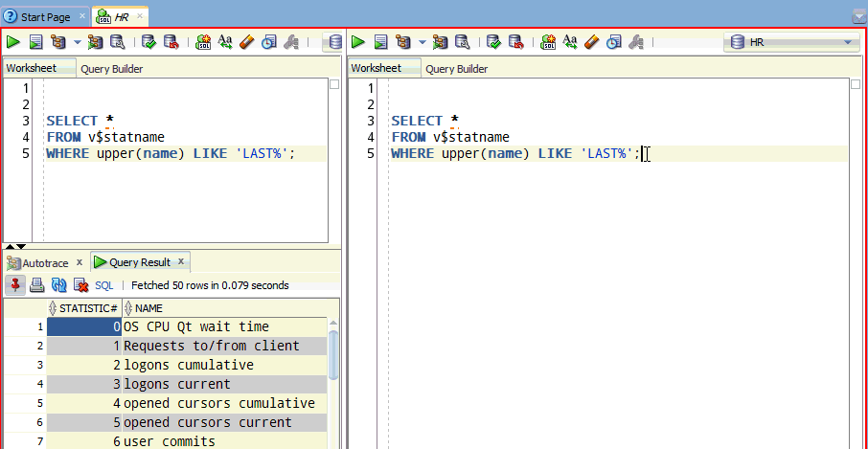Open SQL Tuning Advisor in right worksheet
This screenshot has width=868, height=449.
pos(462,41)
